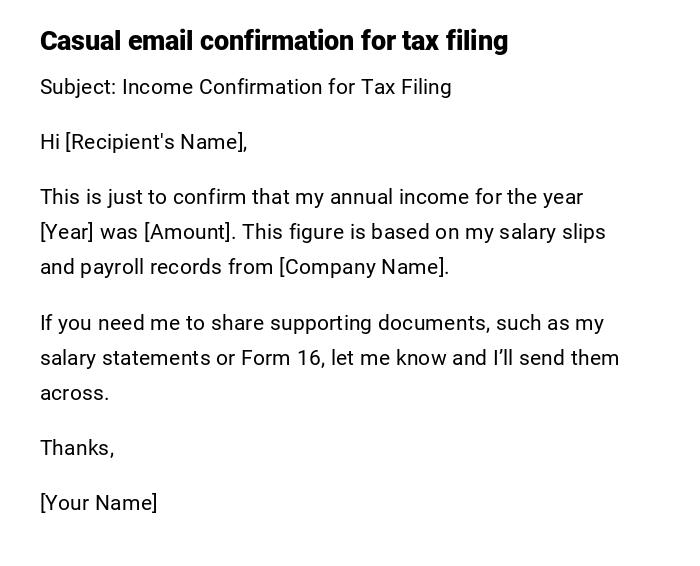Click the [Your Name] placeholder
The width and height of the screenshot is (700, 566).
[x=98, y=503]
